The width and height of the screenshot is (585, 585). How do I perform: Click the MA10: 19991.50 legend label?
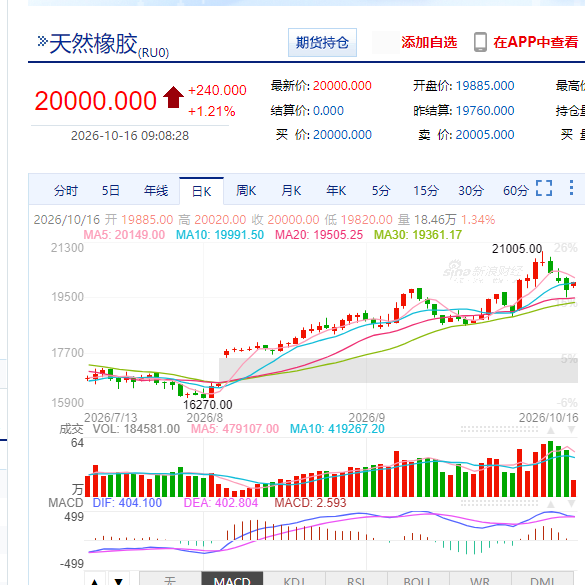220,235
